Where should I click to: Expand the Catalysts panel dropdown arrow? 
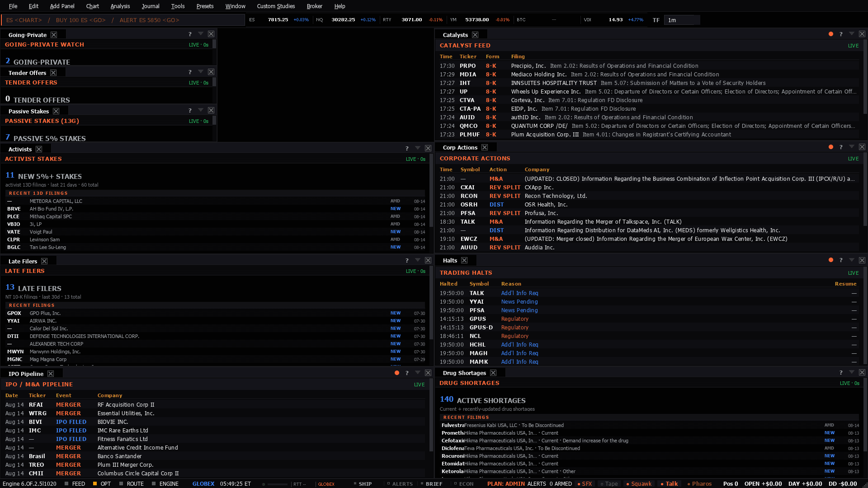(852, 34)
